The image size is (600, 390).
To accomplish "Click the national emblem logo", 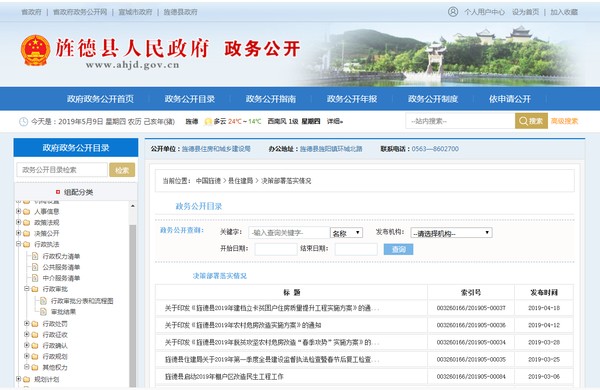I will [35, 50].
